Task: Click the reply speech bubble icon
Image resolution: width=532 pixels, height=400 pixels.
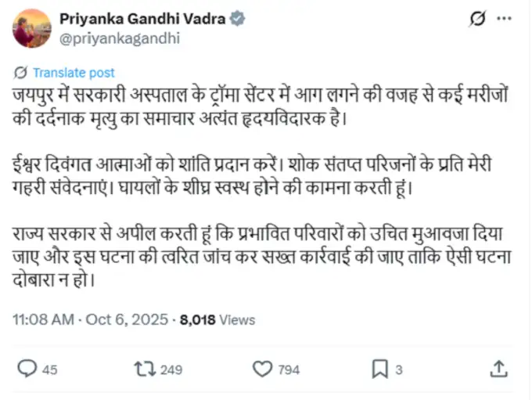Action: click(27, 369)
